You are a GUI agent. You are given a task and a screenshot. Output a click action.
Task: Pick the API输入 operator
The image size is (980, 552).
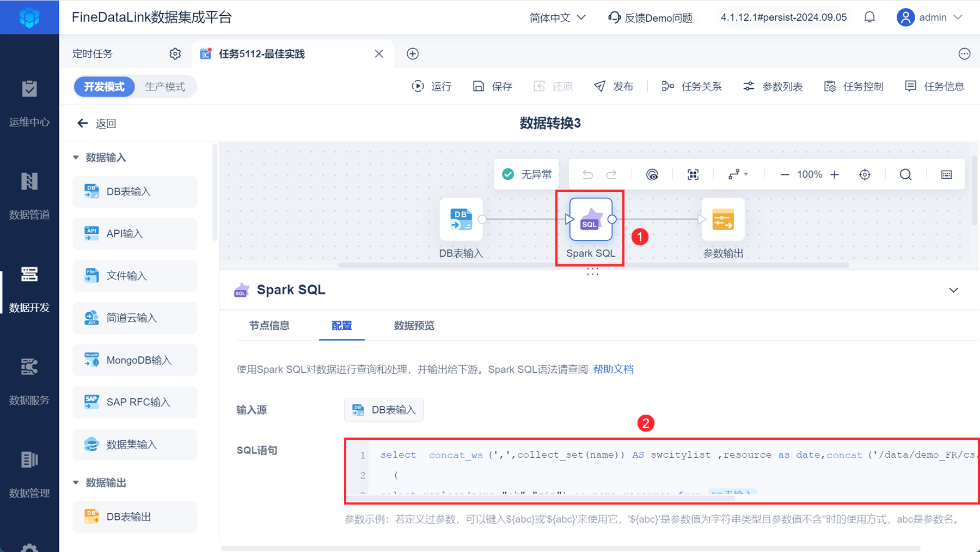coord(135,233)
